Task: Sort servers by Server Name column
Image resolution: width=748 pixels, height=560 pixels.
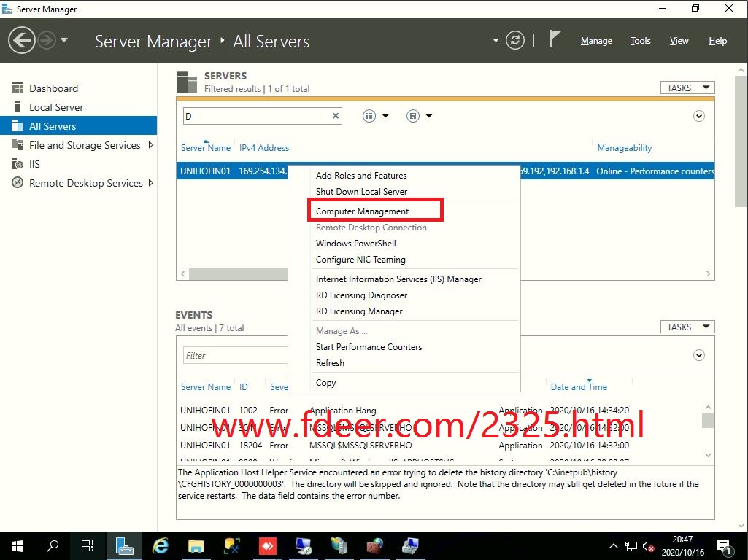Action: (x=206, y=148)
